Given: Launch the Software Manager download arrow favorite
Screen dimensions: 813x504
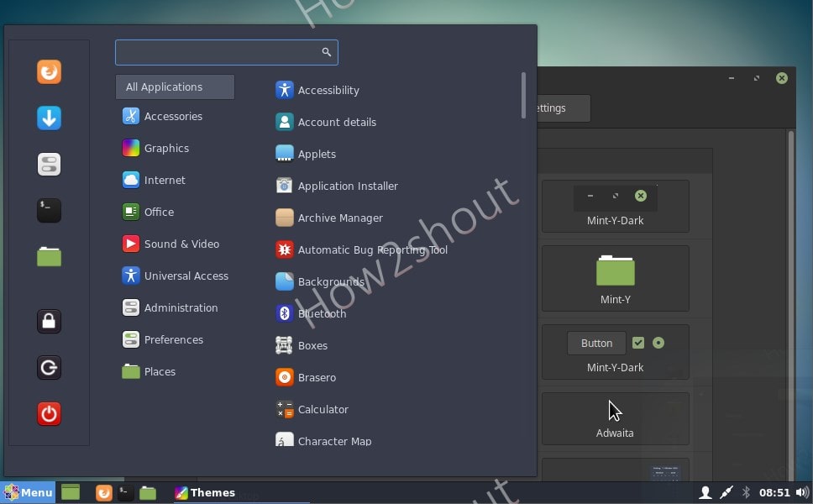Looking at the screenshot, I should (49, 118).
